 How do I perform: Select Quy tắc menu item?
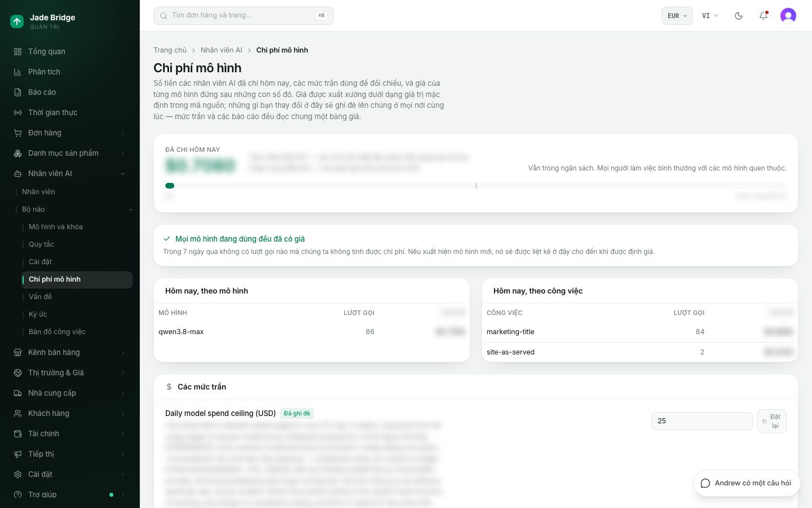[x=77, y=244]
